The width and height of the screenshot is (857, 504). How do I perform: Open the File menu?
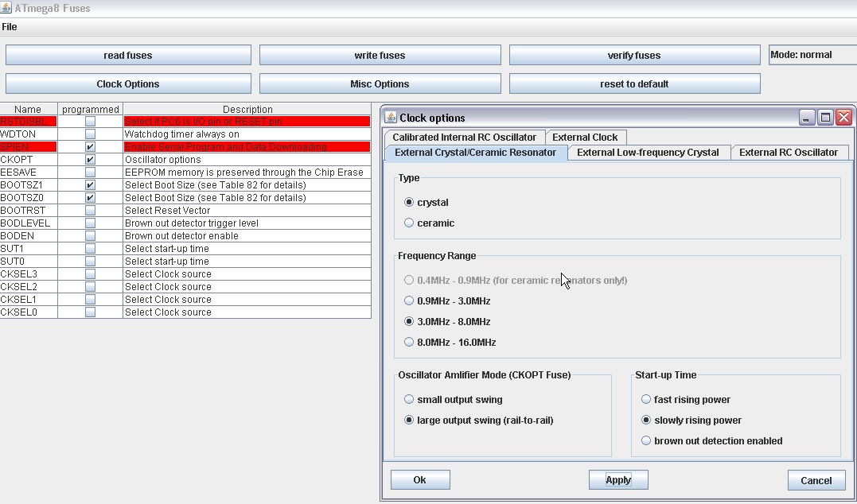point(10,27)
